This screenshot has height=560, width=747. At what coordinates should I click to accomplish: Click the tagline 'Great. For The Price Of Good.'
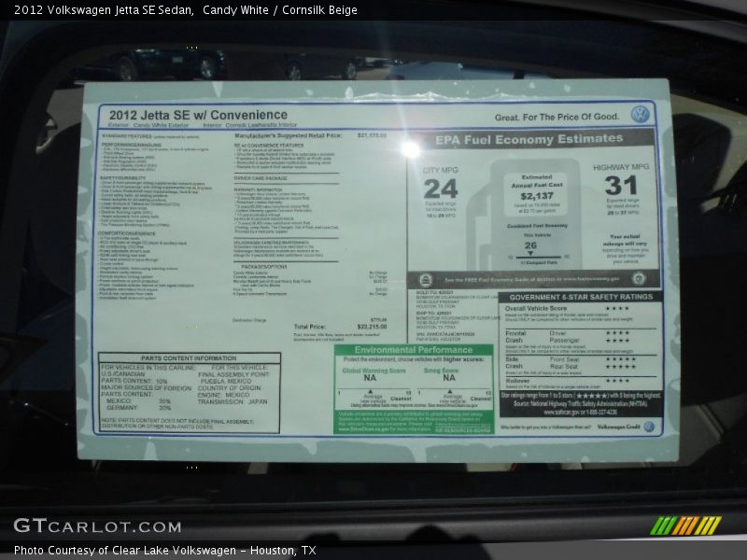click(557, 117)
